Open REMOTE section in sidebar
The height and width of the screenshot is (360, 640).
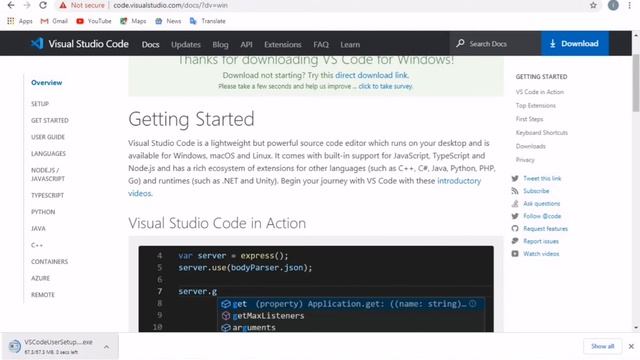click(x=43, y=295)
